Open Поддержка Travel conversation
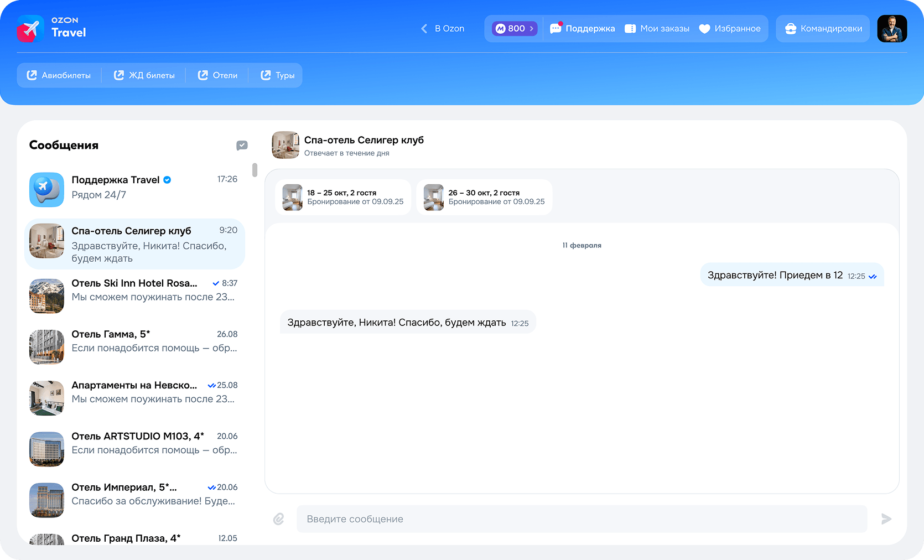This screenshot has width=924, height=560. [134, 189]
